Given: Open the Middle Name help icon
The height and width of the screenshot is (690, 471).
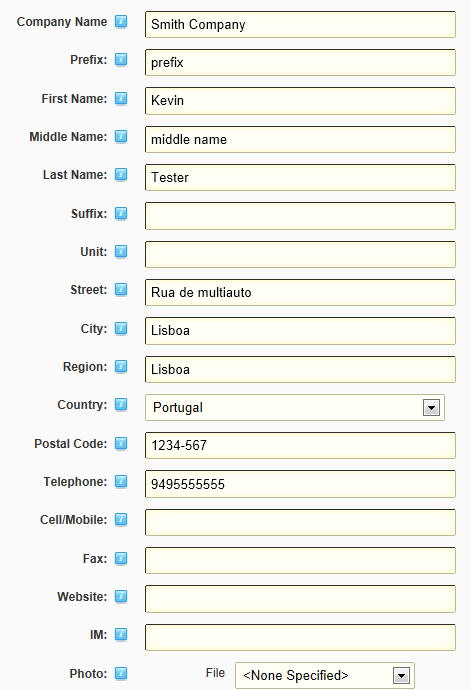Looking at the screenshot, I should [x=121, y=136].
